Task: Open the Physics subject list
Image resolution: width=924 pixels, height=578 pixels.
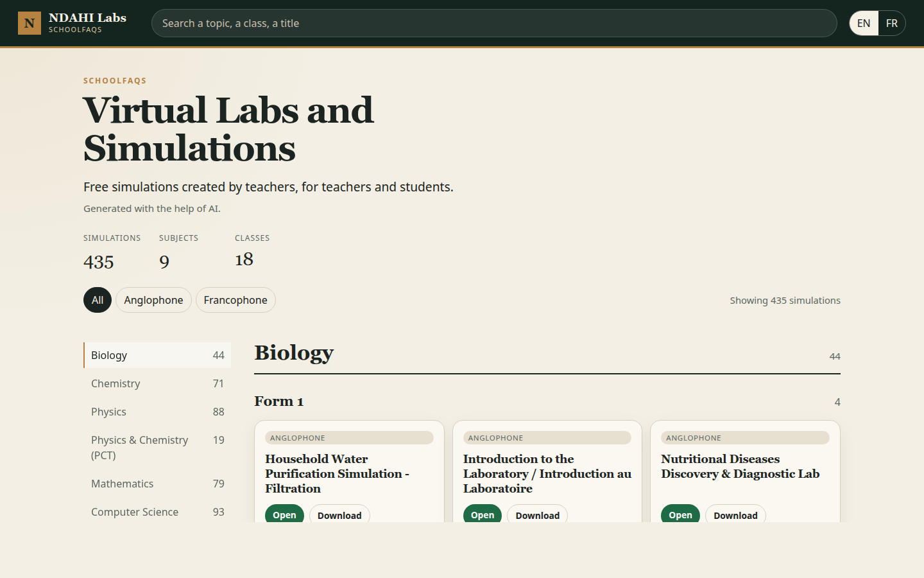Action: point(157,412)
